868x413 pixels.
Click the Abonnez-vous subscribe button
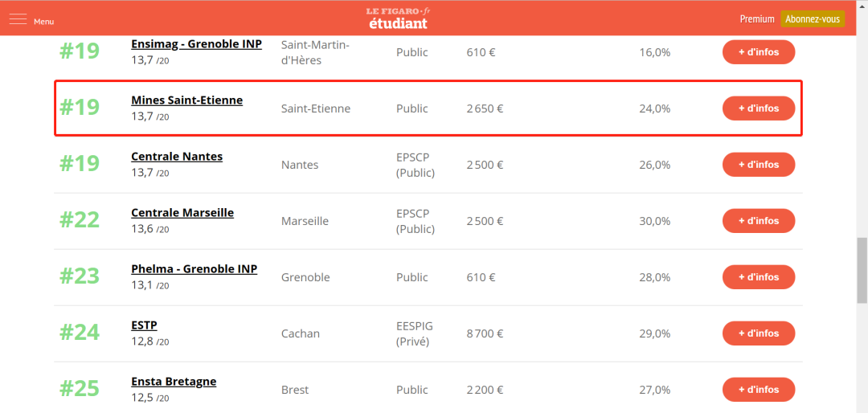pos(813,18)
